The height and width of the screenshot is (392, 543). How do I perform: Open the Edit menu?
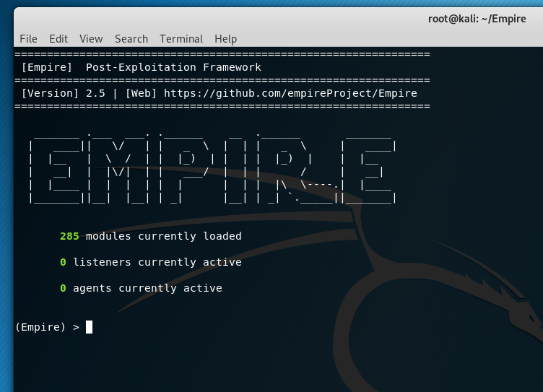(58, 39)
